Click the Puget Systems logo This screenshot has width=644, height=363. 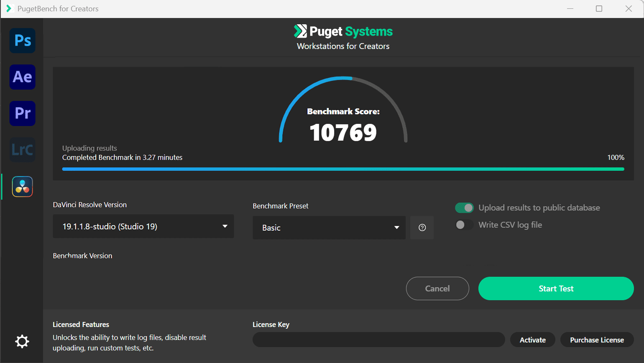pos(343,31)
